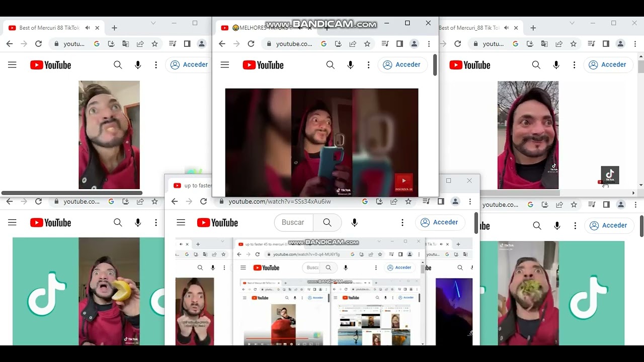Toggle the side panel in the front window
The width and height of the screenshot is (644, 362).
coord(399,44)
